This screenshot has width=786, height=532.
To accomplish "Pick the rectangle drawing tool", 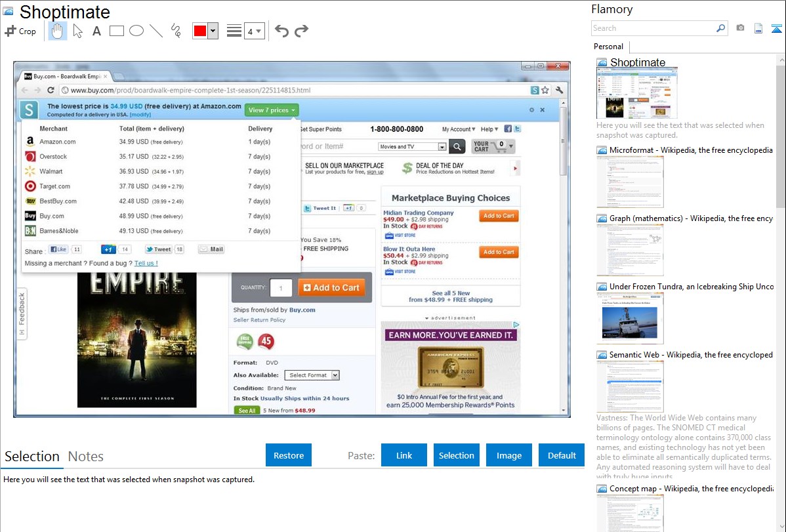I will tap(116, 31).
